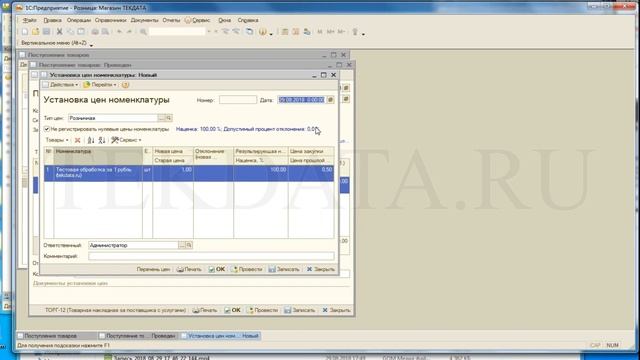Image resolution: width=640 pixels, height=360 pixels.
Task: Click the Дата input field
Action: (x=302, y=100)
